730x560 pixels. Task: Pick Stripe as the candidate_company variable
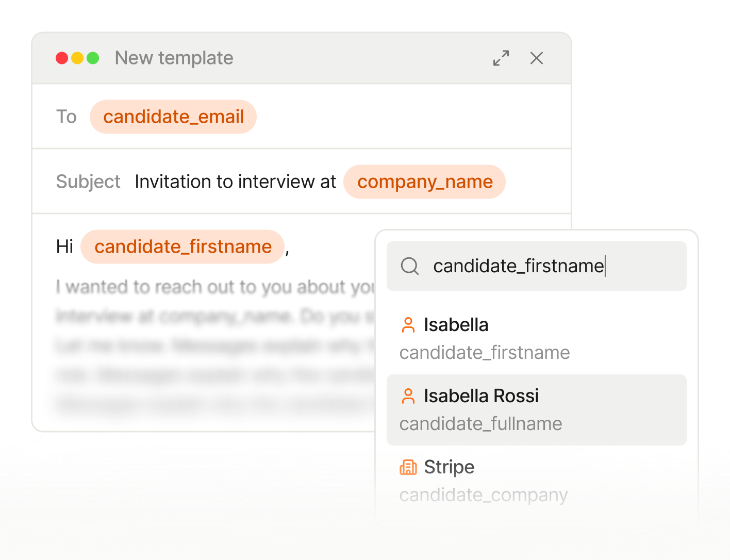(x=449, y=467)
